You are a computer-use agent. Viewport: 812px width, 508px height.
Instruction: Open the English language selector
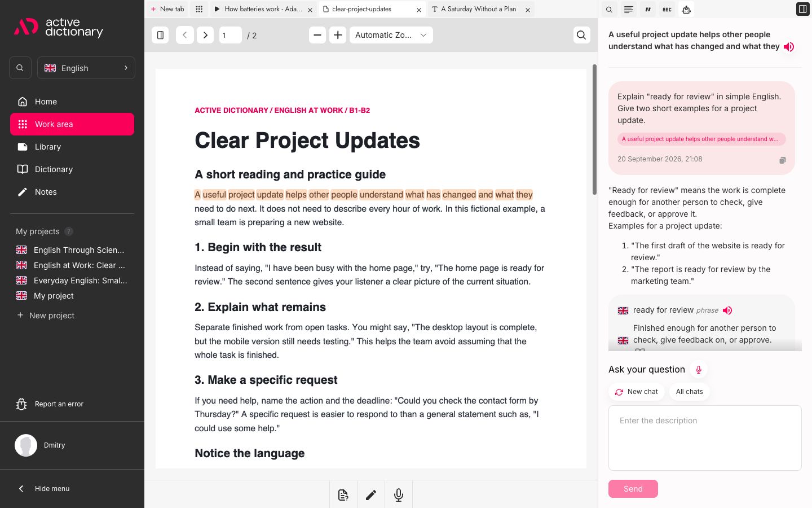point(86,68)
